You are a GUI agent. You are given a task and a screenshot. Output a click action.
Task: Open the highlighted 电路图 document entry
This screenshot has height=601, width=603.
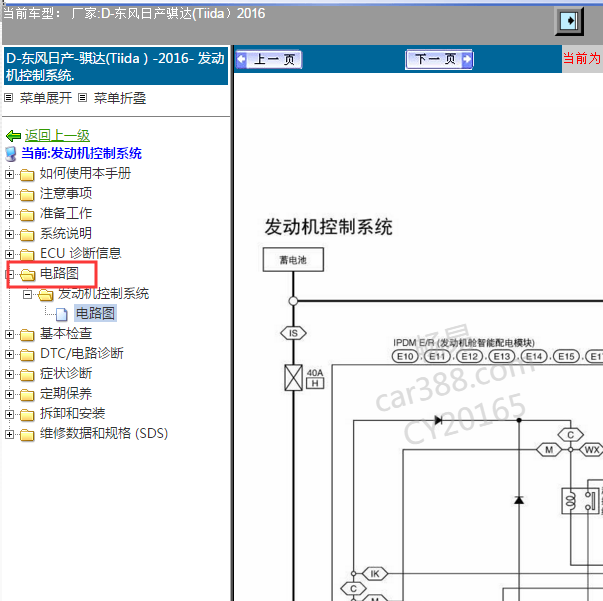pos(95,313)
